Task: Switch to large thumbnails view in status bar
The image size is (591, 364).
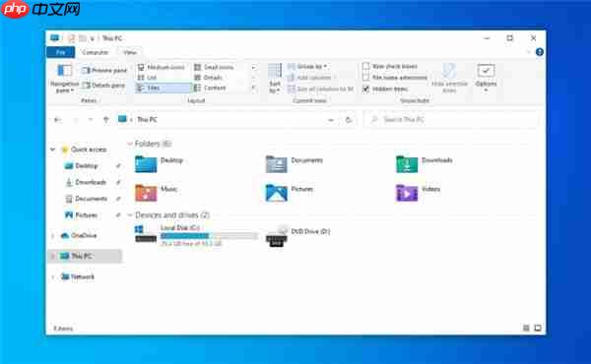Action: 538,328
